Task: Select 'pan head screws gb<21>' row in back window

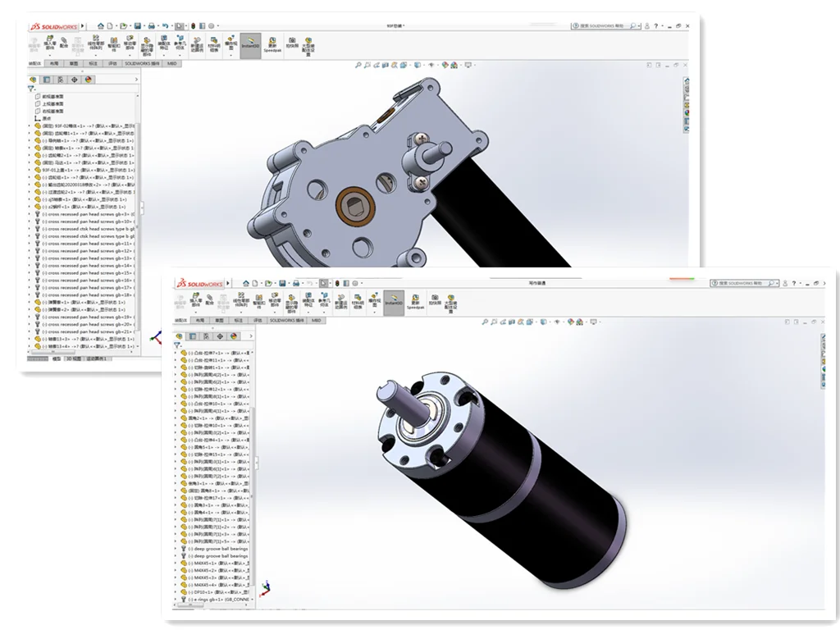Action: [84, 331]
